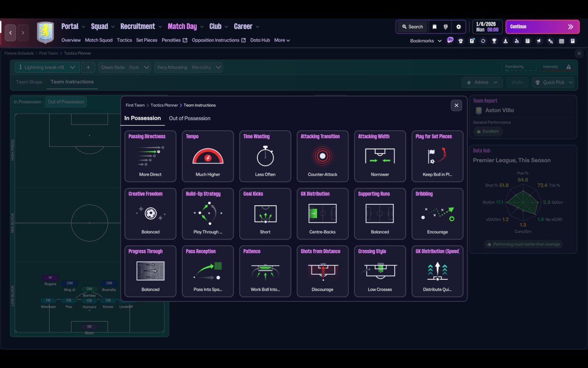Open the settings gear icon
Viewport: 588px width, 368px height.
458,27
